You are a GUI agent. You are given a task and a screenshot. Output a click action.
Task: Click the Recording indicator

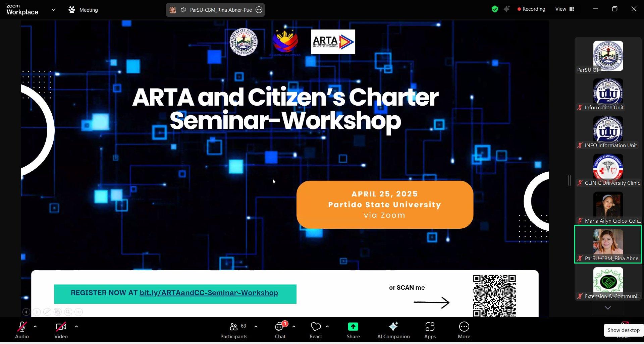(x=531, y=9)
